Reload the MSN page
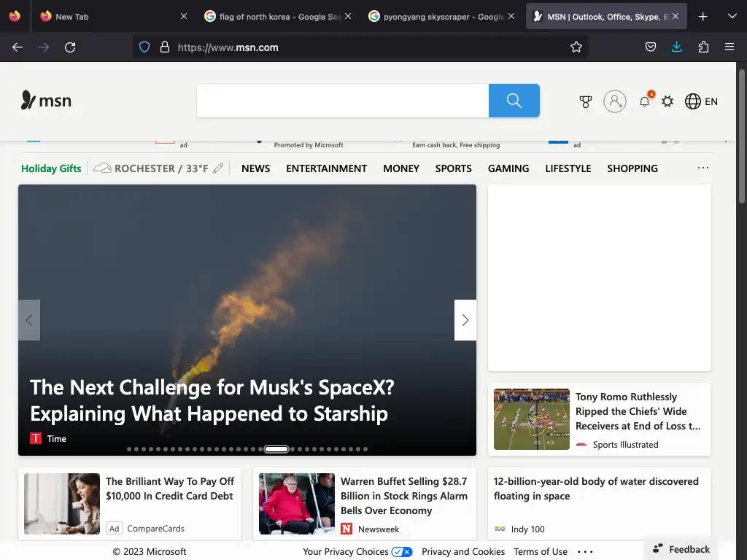This screenshot has height=560, width=747. click(70, 47)
